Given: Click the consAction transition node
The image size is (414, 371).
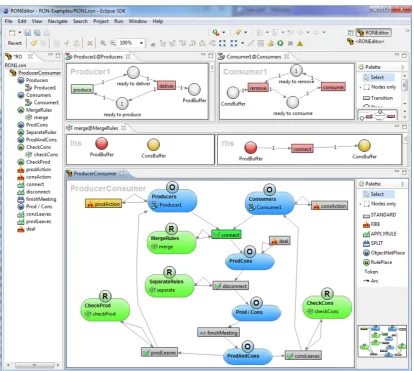Looking at the screenshot, I should click(330, 206).
